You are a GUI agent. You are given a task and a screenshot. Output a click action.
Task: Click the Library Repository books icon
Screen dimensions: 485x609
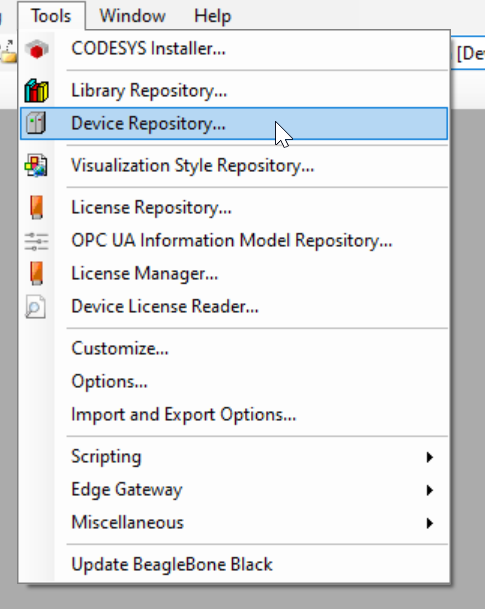point(36,90)
